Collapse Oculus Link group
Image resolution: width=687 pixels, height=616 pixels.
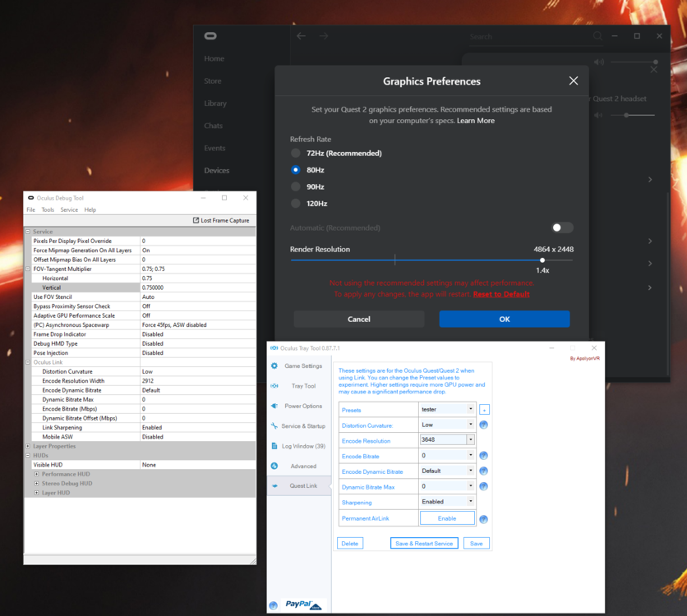pyautogui.click(x=28, y=362)
